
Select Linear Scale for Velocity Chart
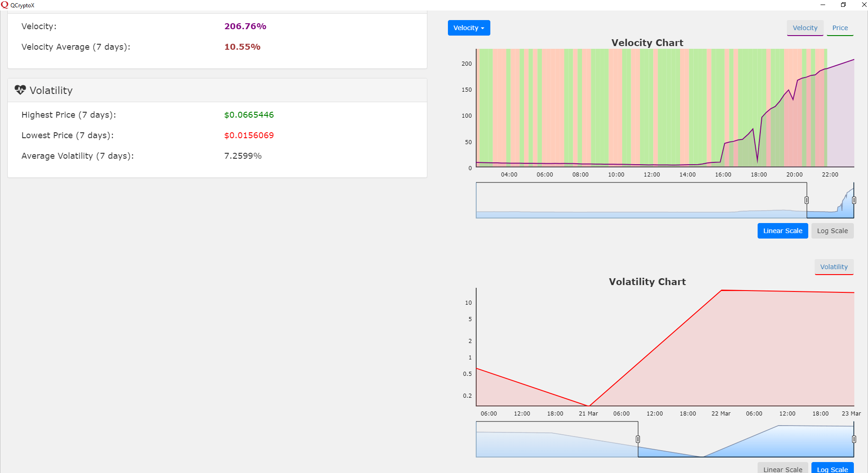783,231
